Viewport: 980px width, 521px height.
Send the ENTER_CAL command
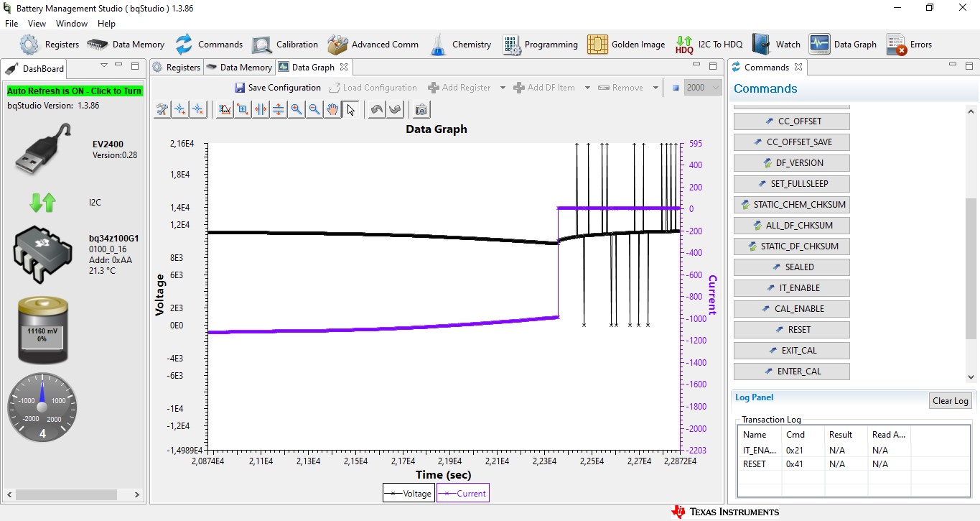click(792, 372)
